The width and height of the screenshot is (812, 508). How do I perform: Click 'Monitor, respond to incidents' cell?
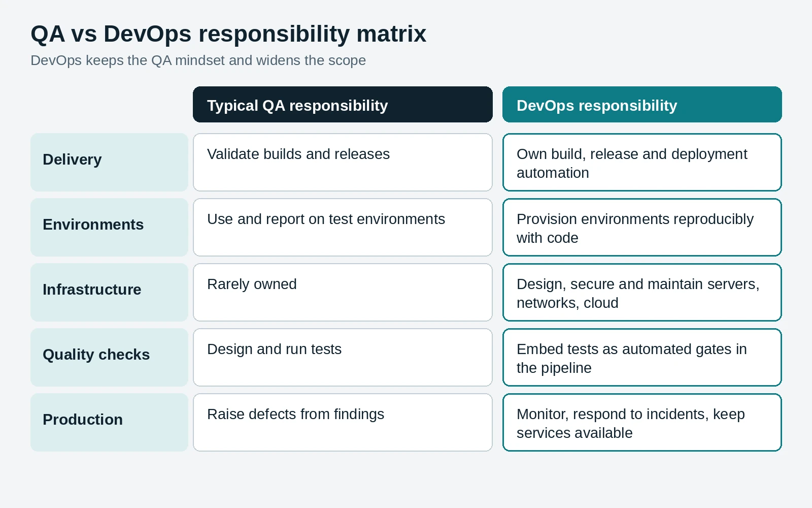pyautogui.click(x=642, y=423)
